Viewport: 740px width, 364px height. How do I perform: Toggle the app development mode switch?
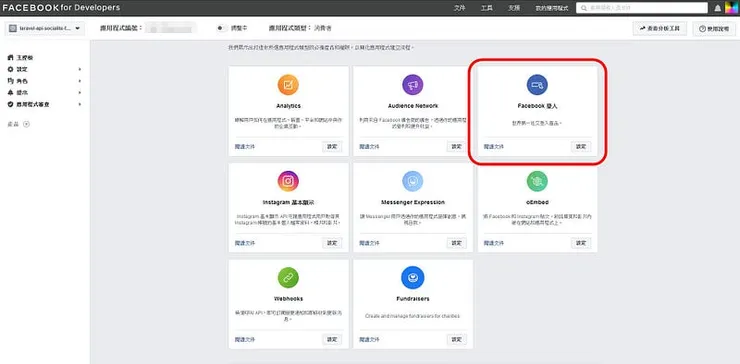[x=221, y=28]
